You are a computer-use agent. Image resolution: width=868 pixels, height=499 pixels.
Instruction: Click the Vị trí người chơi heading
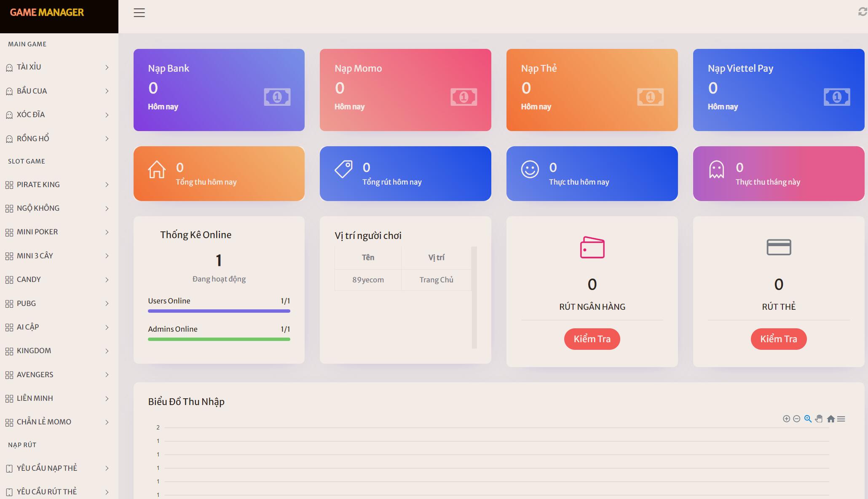pyautogui.click(x=368, y=236)
